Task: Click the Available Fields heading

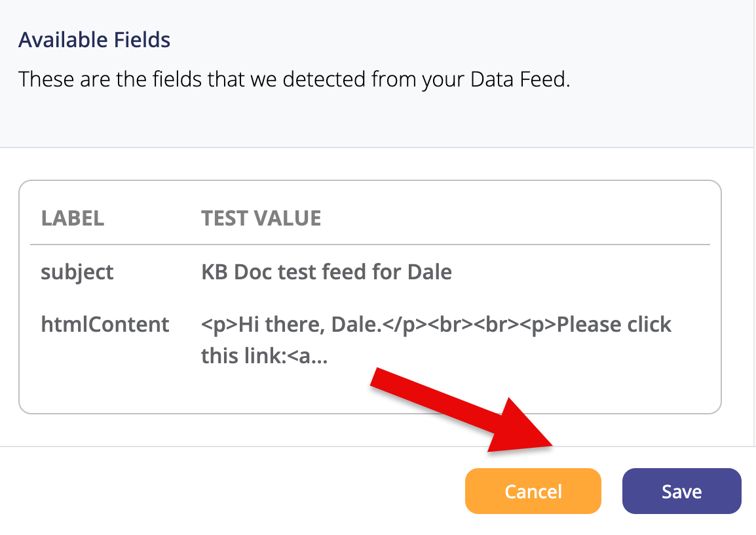Action: [x=94, y=40]
